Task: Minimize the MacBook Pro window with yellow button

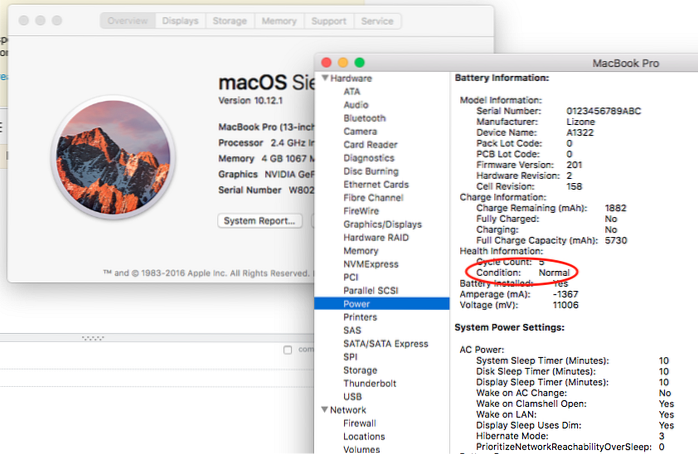Action: pyautogui.click(x=341, y=62)
